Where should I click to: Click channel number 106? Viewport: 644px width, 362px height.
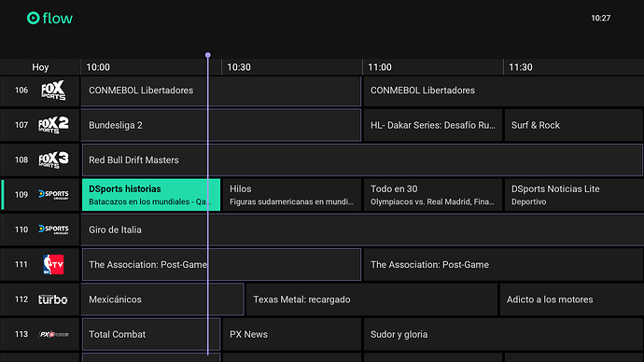(21, 90)
